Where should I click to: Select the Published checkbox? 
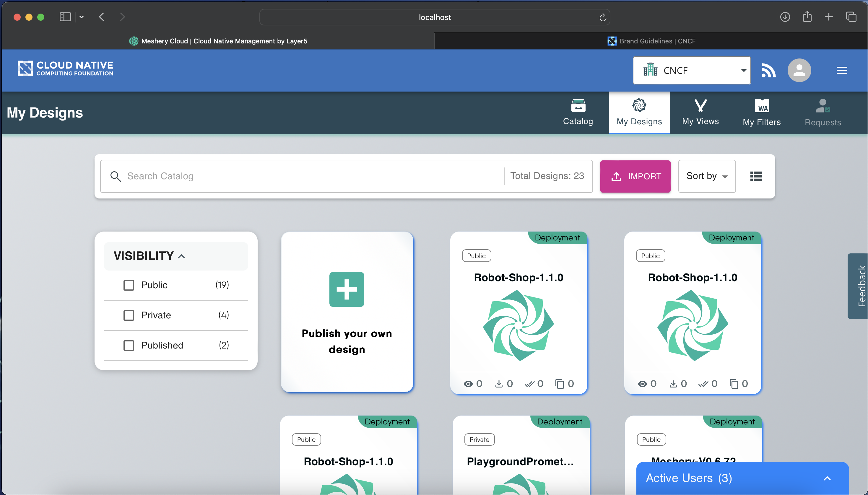(129, 345)
